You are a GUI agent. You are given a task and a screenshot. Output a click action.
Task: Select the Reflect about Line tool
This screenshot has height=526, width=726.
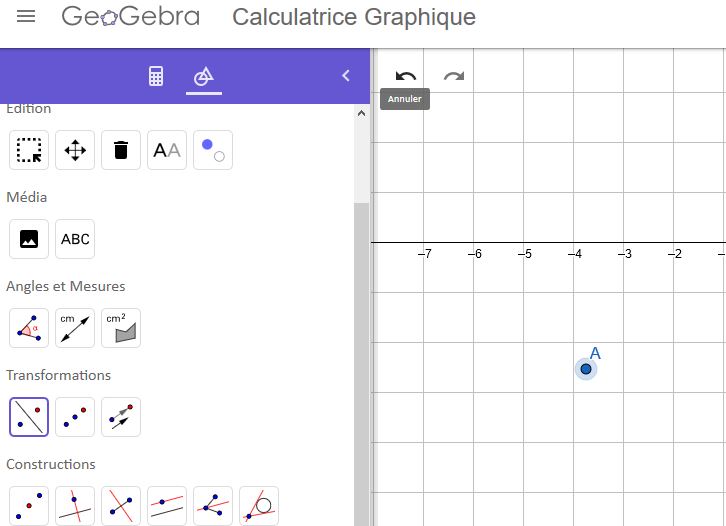click(x=29, y=417)
